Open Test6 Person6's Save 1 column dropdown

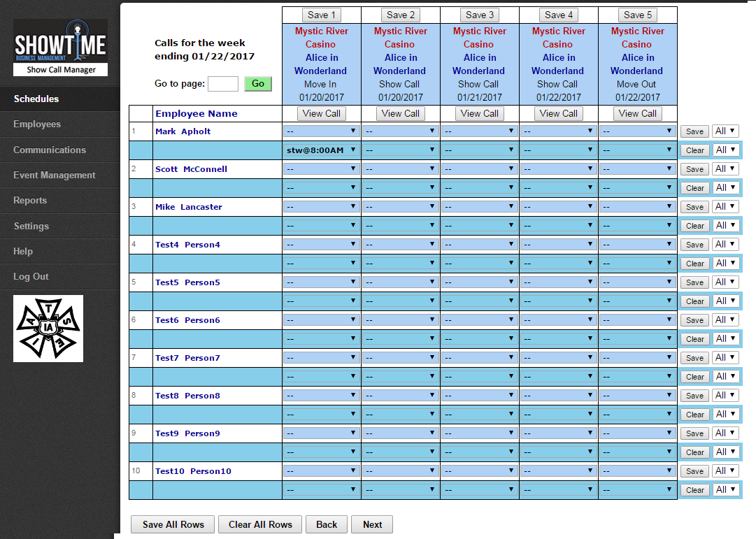pyautogui.click(x=322, y=320)
